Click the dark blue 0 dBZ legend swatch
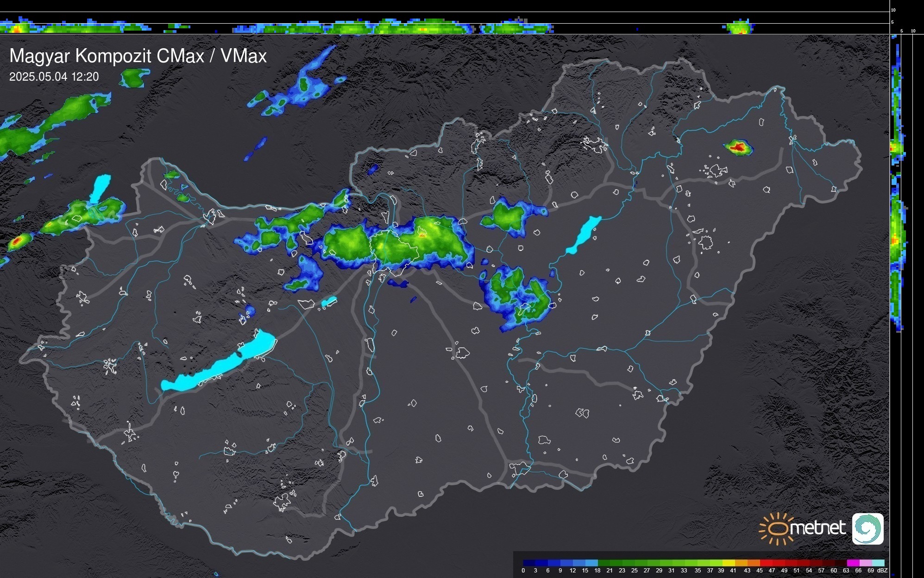Image resolution: width=924 pixels, height=578 pixels. (529, 563)
